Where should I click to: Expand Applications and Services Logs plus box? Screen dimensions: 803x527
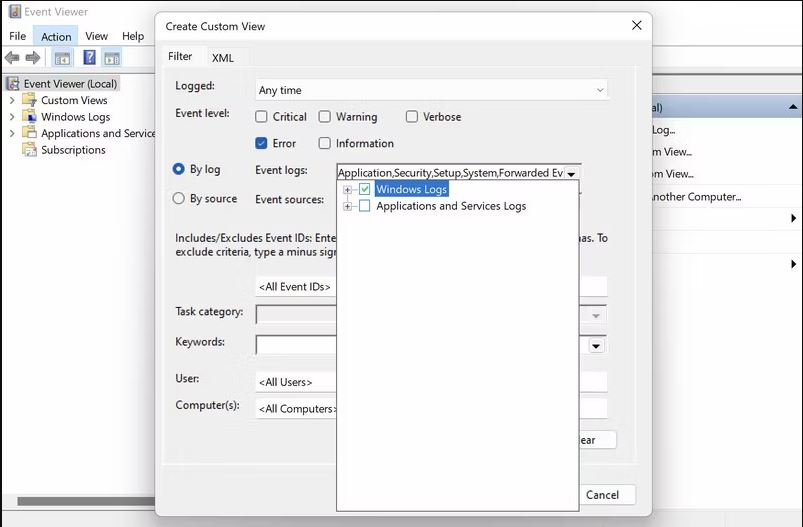pyautogui.click(x=348, y=206)
